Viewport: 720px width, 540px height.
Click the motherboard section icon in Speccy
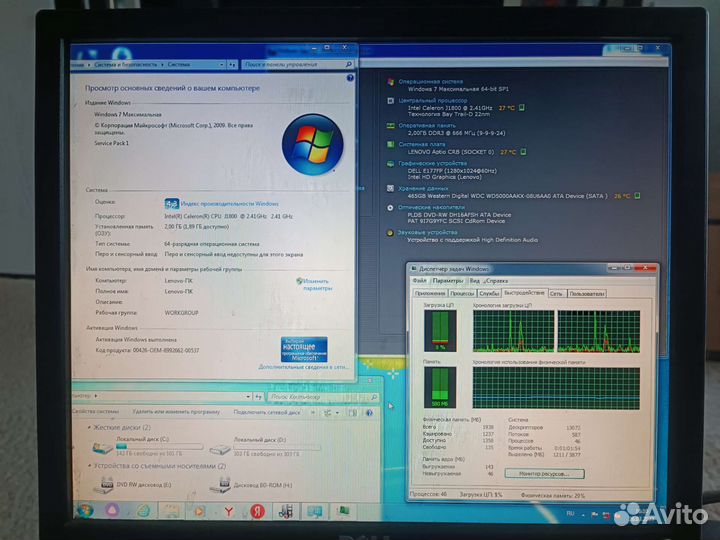[x=390, y=145]
